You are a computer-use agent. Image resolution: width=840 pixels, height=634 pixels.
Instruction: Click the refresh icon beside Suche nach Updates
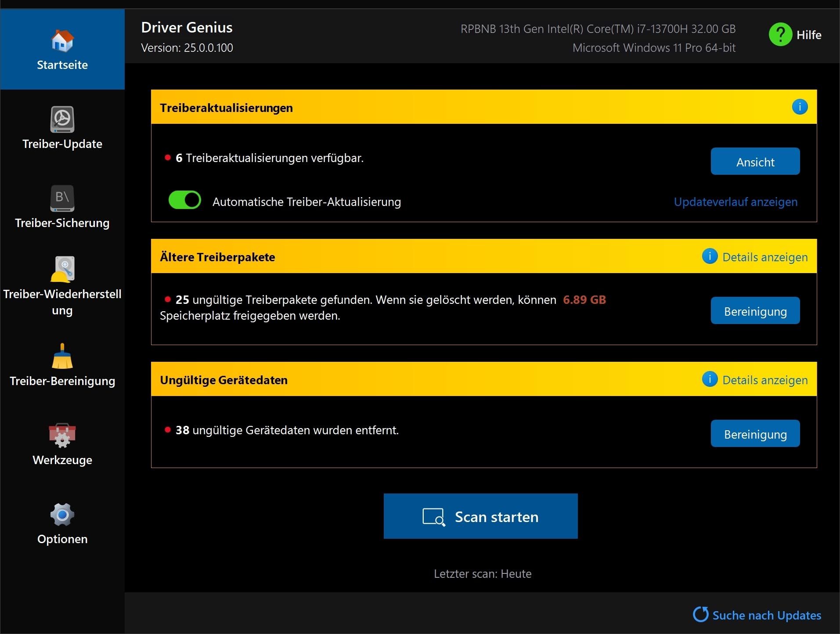[701, 614]
